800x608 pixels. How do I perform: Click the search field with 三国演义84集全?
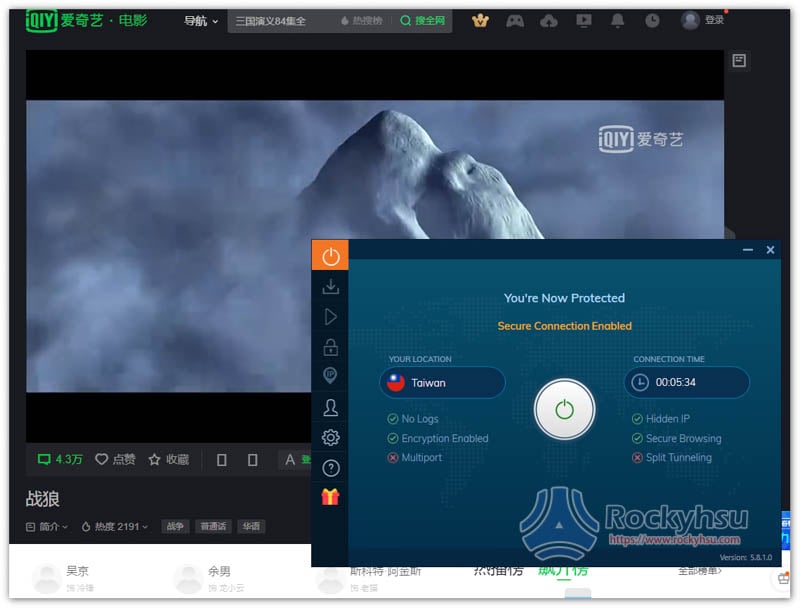(281, 21)
